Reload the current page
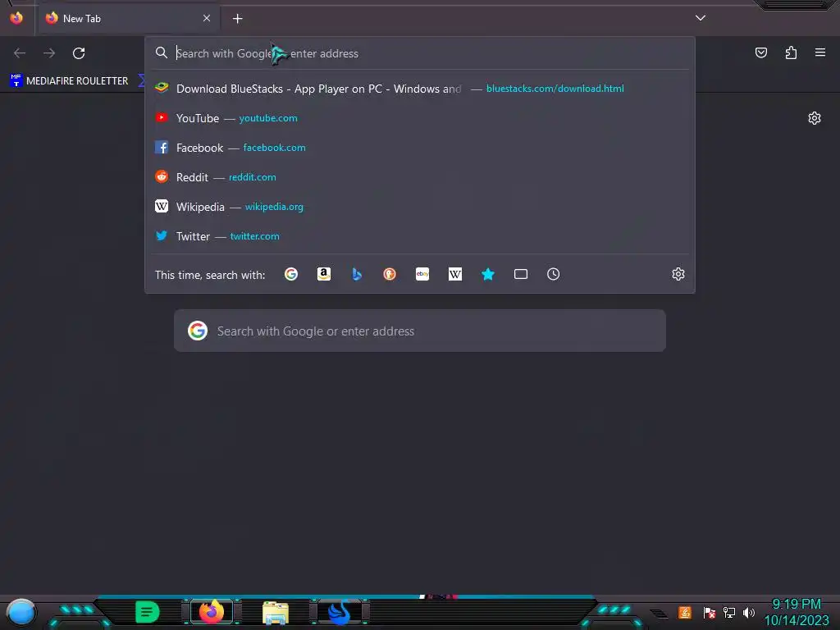Screen dimensions: 840x630 (x=79, y=53)
